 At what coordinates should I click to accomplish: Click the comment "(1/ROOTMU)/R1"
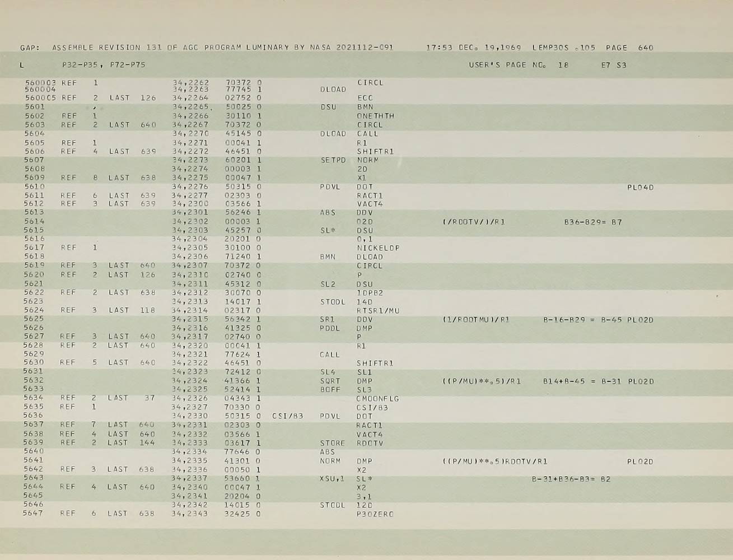coord(476,320)
